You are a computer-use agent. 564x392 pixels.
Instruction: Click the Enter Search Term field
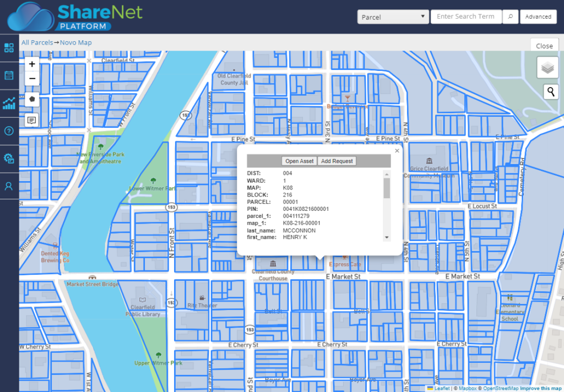[x=466, y=17]
